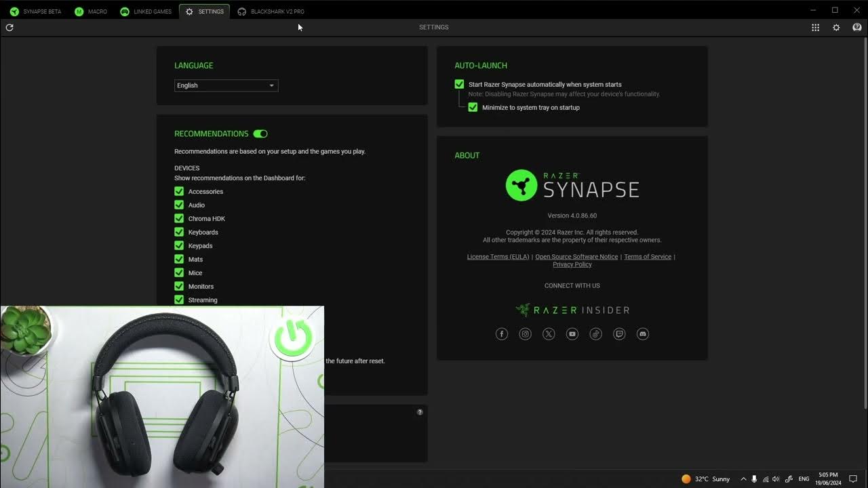The height and width of the screenshot is (488, 868).
Task: Open the Twitch social icon
Action: point(619,333)
